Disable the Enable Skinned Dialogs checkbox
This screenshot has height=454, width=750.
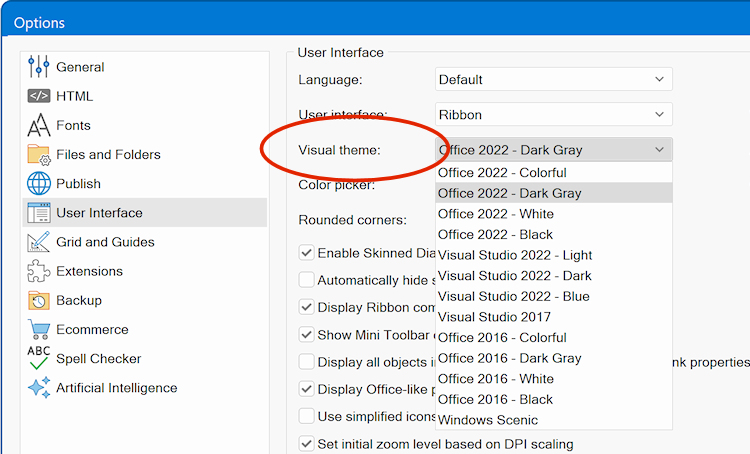point(307,253)
